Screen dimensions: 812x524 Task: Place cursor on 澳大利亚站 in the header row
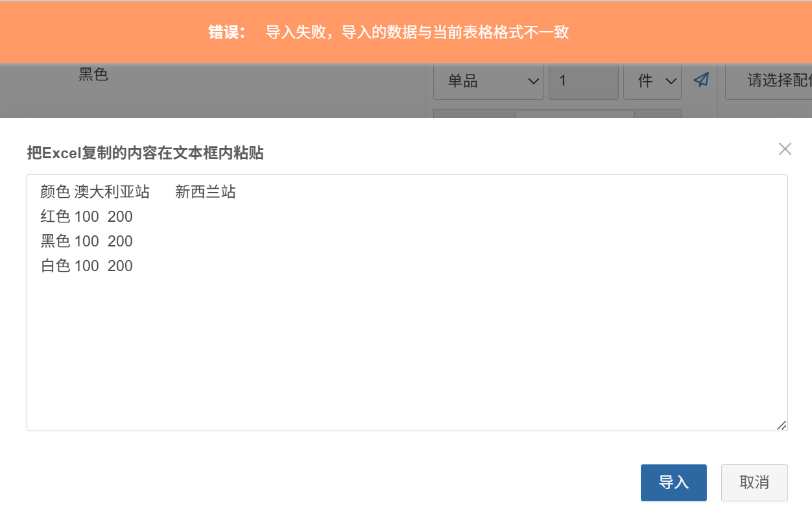click(112, 192)
